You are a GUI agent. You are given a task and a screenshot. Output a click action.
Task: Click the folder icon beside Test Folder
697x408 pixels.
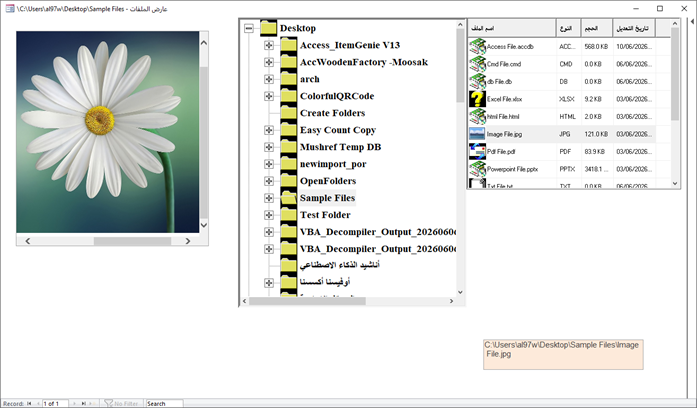[288, 215]
